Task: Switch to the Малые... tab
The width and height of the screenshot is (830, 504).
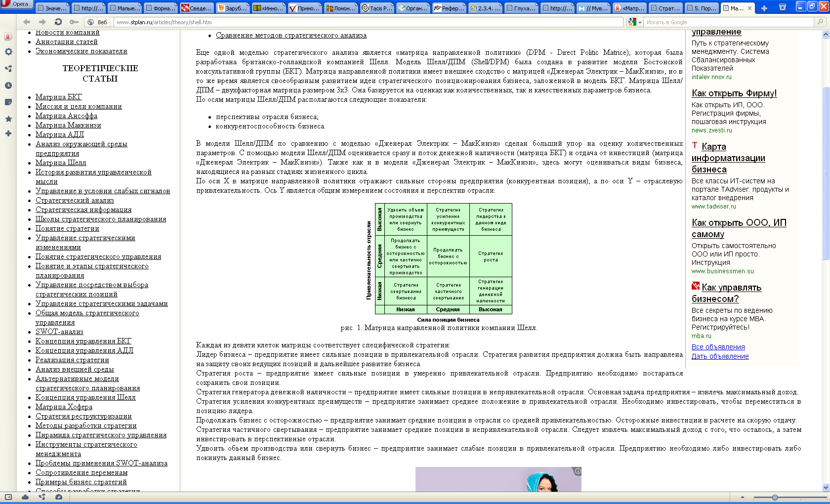Action: click(124, 8)
